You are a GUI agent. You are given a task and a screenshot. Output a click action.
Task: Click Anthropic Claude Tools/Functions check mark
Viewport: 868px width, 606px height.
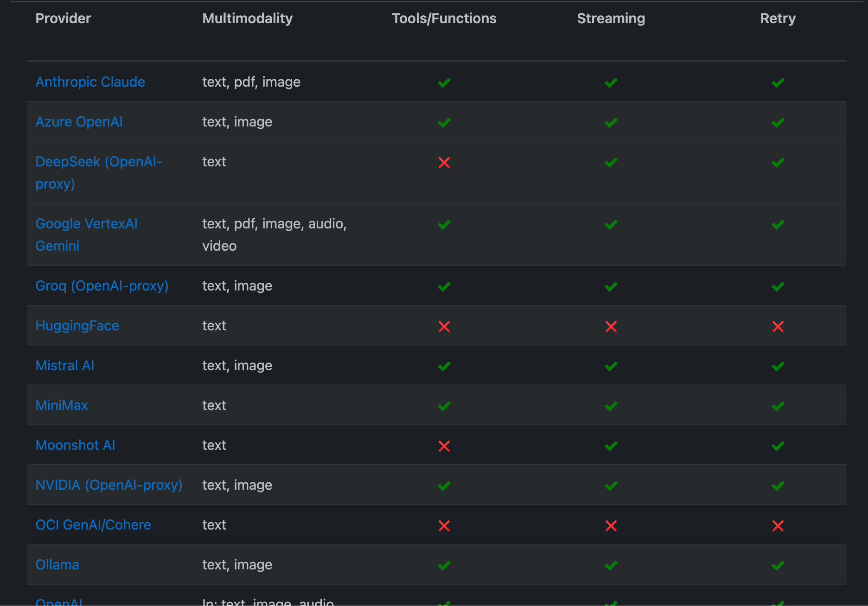[444, 83]
